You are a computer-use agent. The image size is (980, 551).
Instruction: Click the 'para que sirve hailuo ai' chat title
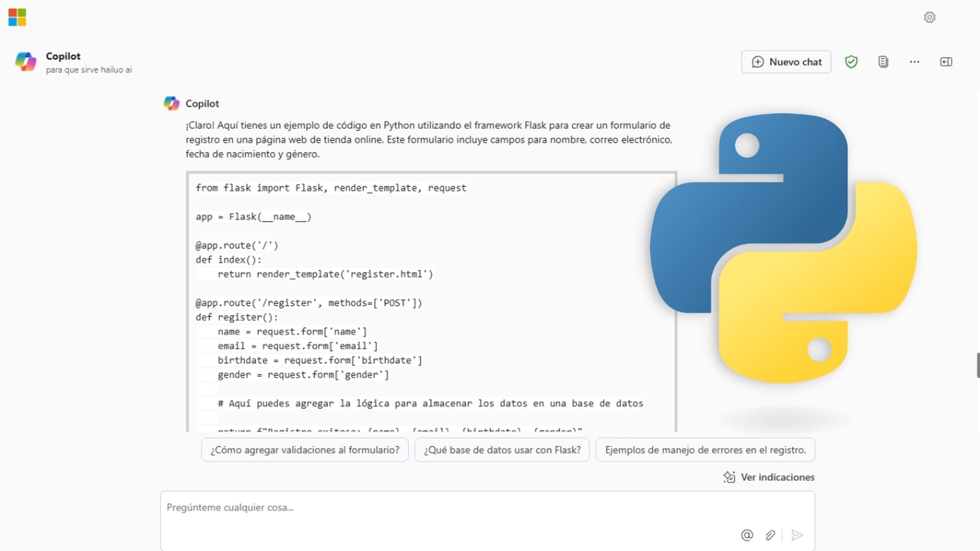click(x=88, y=69)
